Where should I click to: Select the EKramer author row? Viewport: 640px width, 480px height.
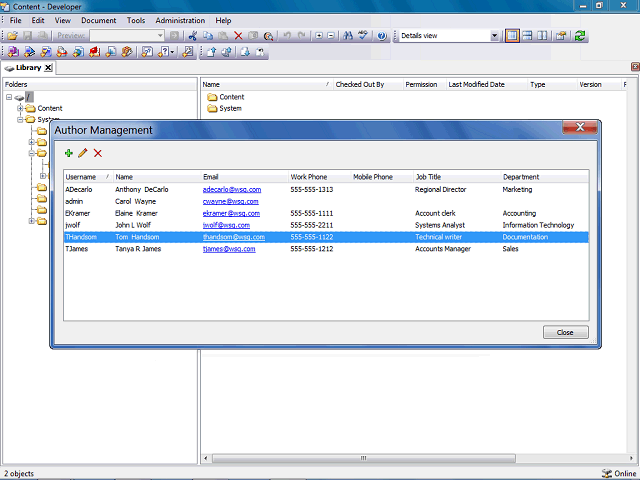[x=326, y=213]
